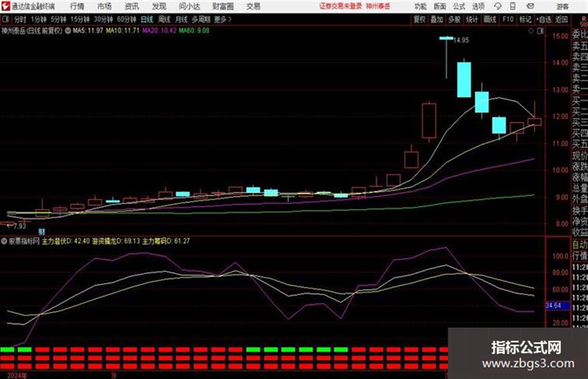Screen dimensions: 588x379
Task: Click the 财 marker on the chart
Action: tap(42, 232)
